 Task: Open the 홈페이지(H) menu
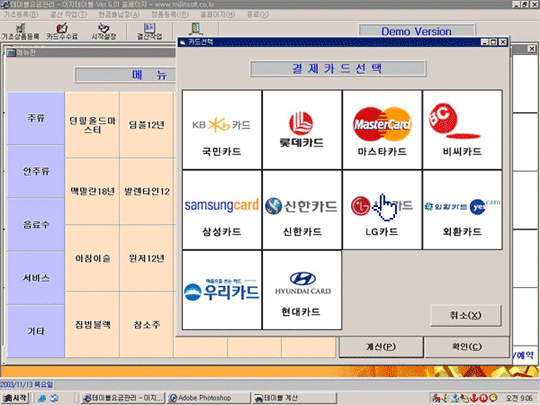218,14
